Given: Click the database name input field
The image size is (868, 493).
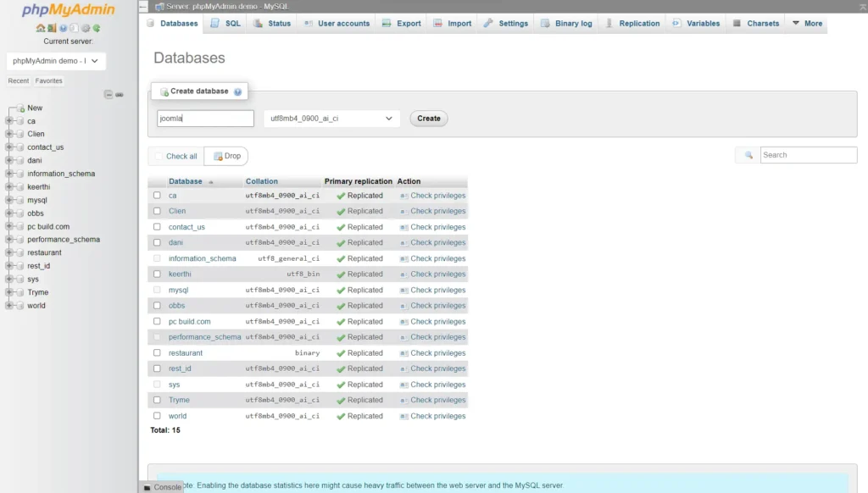Looking at the screenshot, I should [205, 119].
